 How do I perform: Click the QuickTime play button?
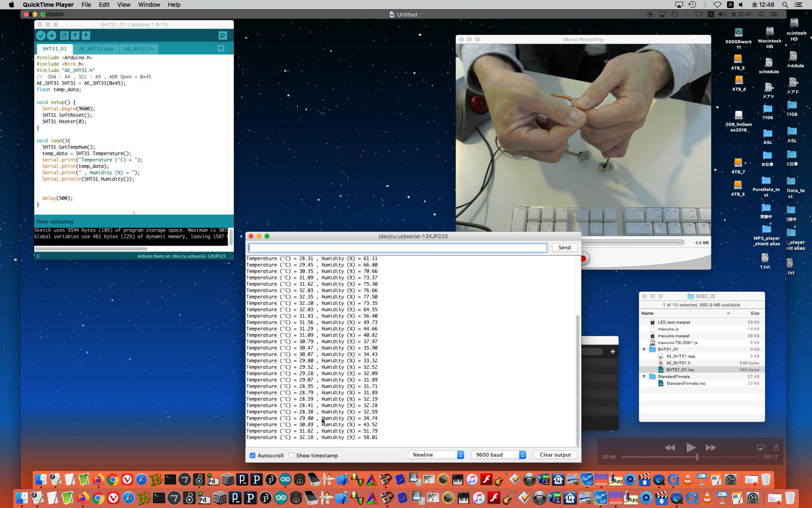691,447
